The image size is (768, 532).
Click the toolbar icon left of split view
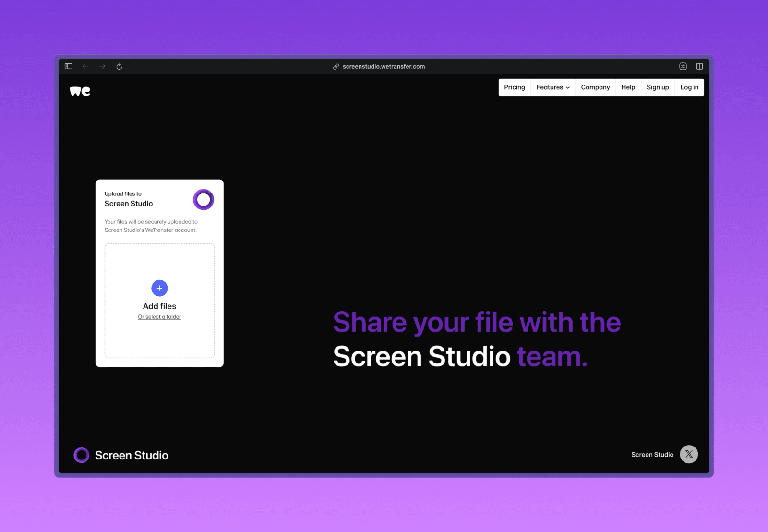click(683, 66)
